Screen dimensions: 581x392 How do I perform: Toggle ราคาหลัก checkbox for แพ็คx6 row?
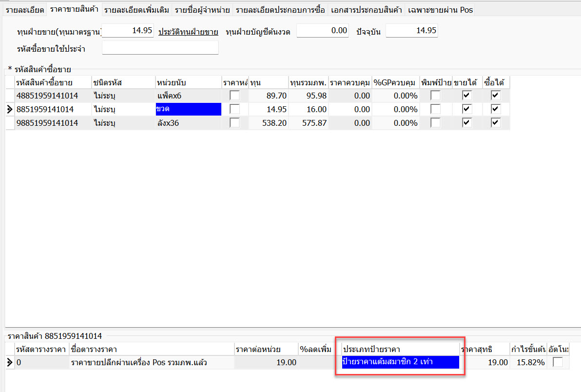[234, 96]
